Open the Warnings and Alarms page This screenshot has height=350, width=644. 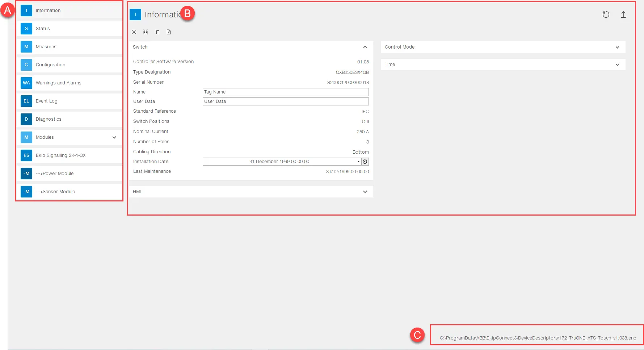coord(58,83)
